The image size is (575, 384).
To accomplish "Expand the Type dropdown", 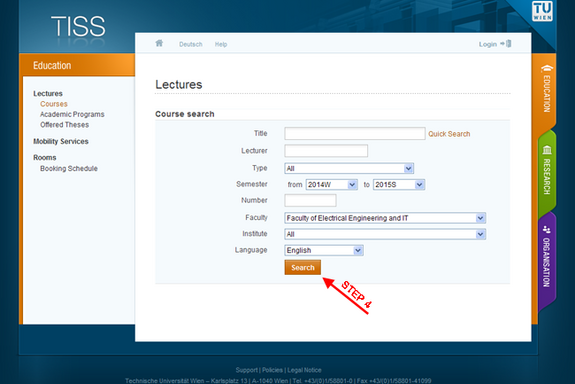I will tap(349, 168).
